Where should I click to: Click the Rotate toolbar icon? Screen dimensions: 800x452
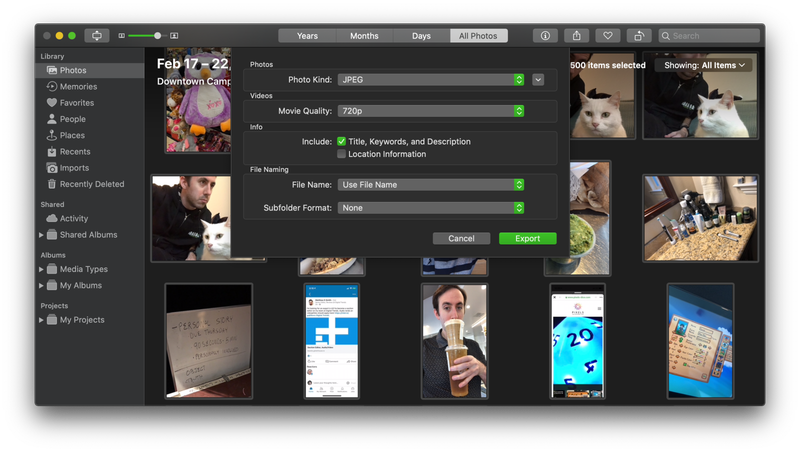click(x=639, y=35)
